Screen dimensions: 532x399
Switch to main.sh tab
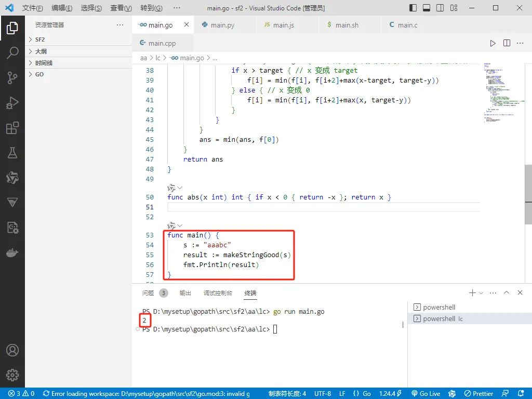pyautogui.click(x=350, y=25)
